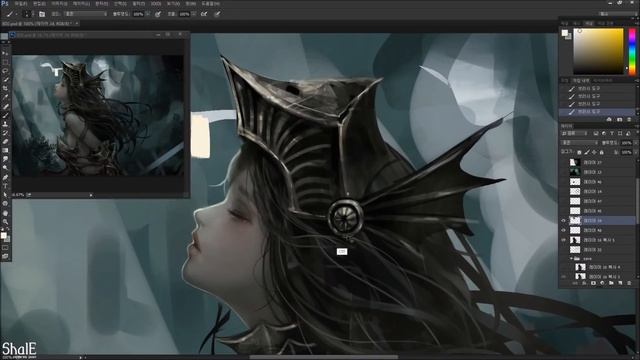This screenshot has width=640, height=360.
Task: Open layer filter kind dropdown
Action: pos(575,133)
